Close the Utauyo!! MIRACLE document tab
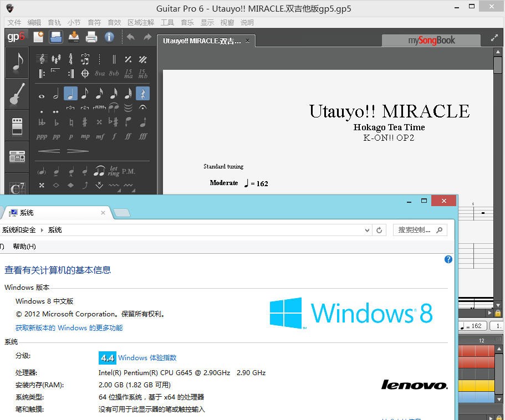505x420 pixels. tap(247, 40)
